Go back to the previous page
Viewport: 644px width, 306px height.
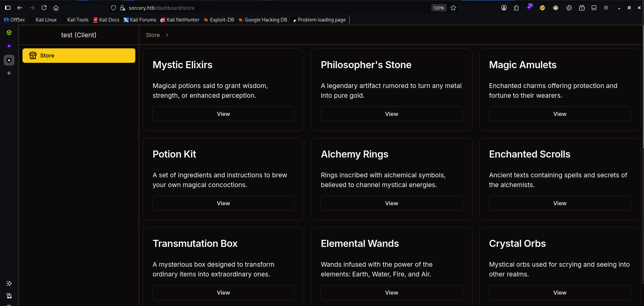click(20, 8)
